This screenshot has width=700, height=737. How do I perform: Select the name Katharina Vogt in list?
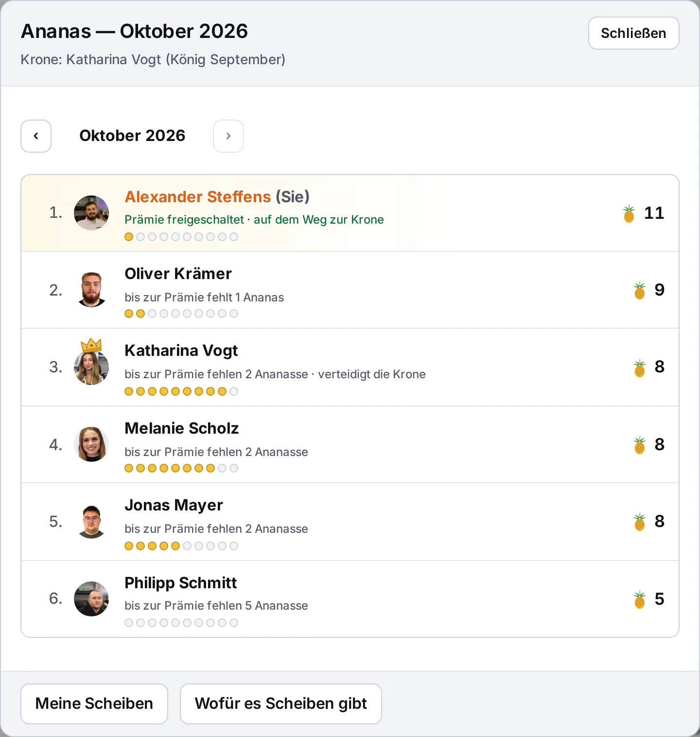pos(181,351)
